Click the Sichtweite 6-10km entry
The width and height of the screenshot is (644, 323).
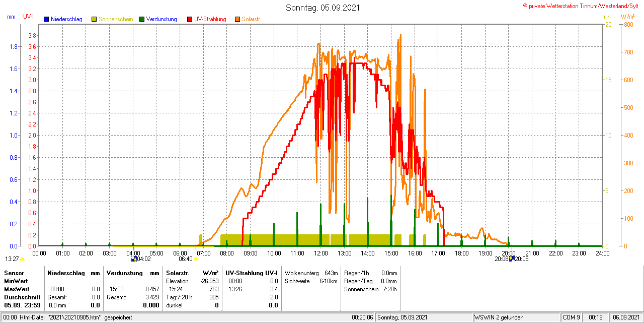click(x=311, y=281)
